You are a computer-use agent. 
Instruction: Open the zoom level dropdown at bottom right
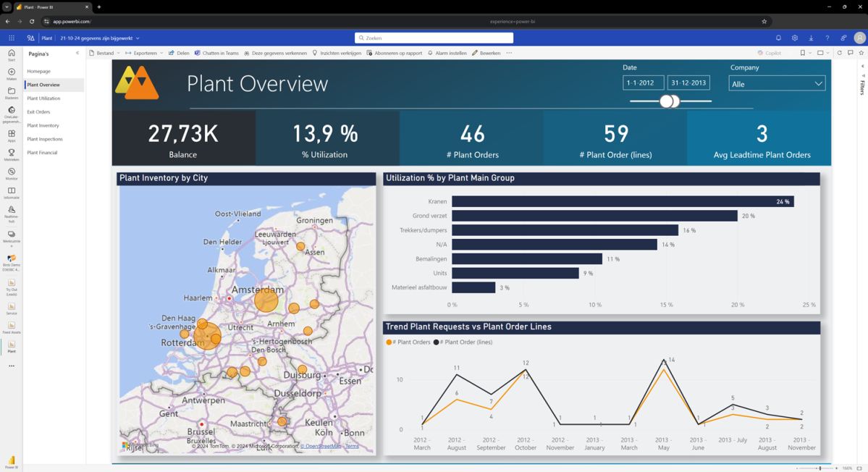point(846,468)
